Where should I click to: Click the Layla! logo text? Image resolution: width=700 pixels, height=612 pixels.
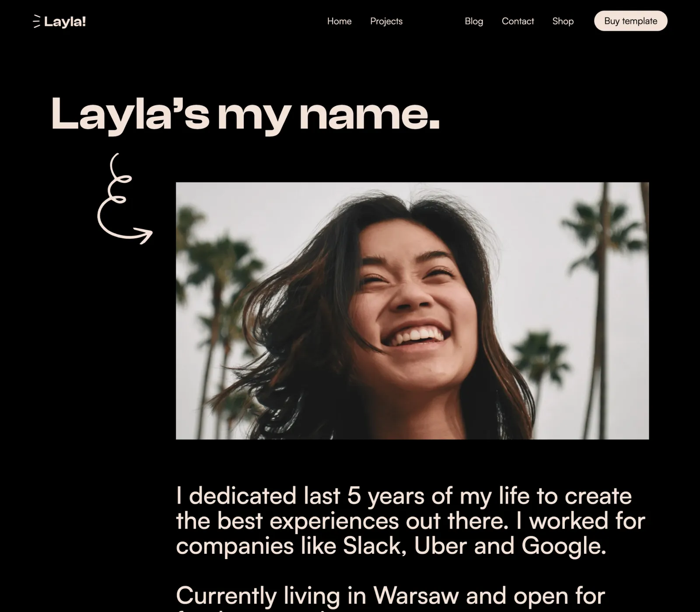[x=65, y=21]
